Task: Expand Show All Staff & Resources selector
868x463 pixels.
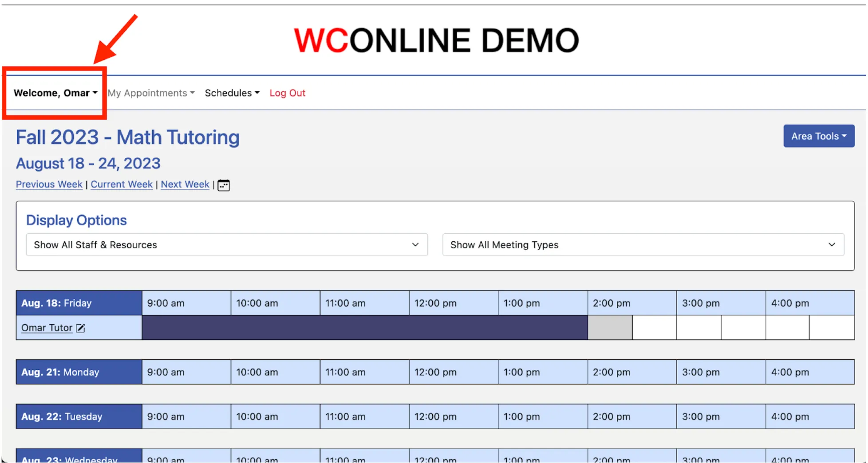Action: (227, 245)
